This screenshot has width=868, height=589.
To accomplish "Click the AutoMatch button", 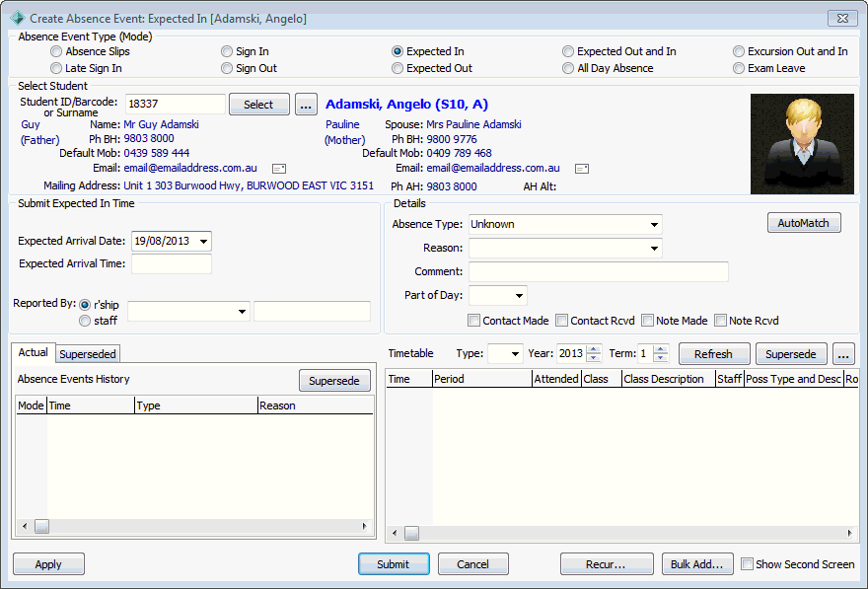I will pos(804,223).
